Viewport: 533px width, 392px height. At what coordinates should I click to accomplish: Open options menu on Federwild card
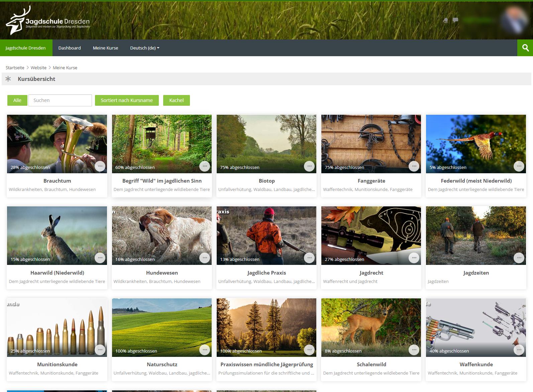(519, 166)
